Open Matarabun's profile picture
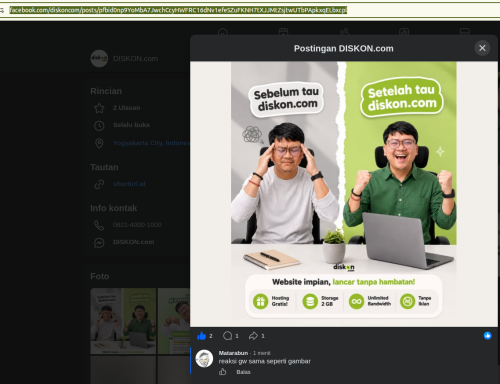Viewport: 500px width, 384px height. [204, 358]
